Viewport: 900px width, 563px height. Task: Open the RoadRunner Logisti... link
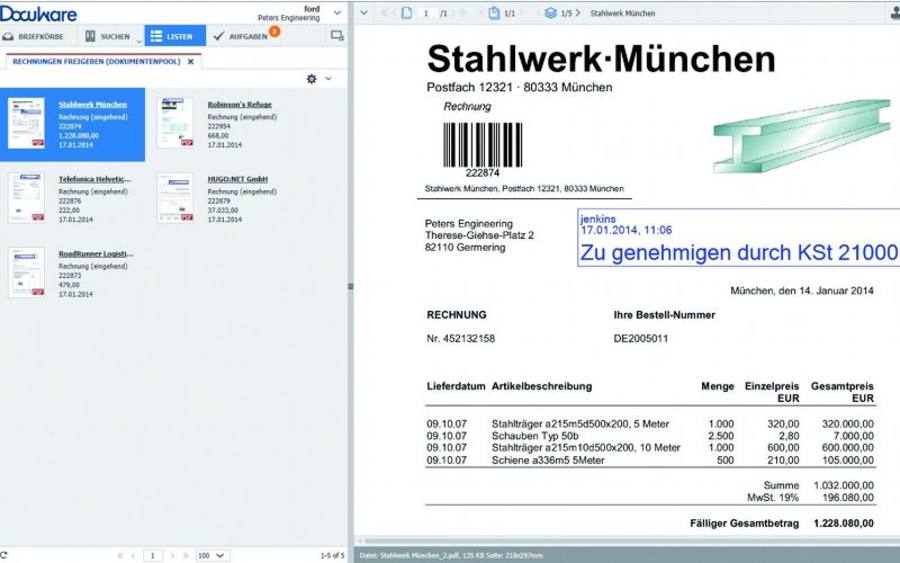[96, 254]
